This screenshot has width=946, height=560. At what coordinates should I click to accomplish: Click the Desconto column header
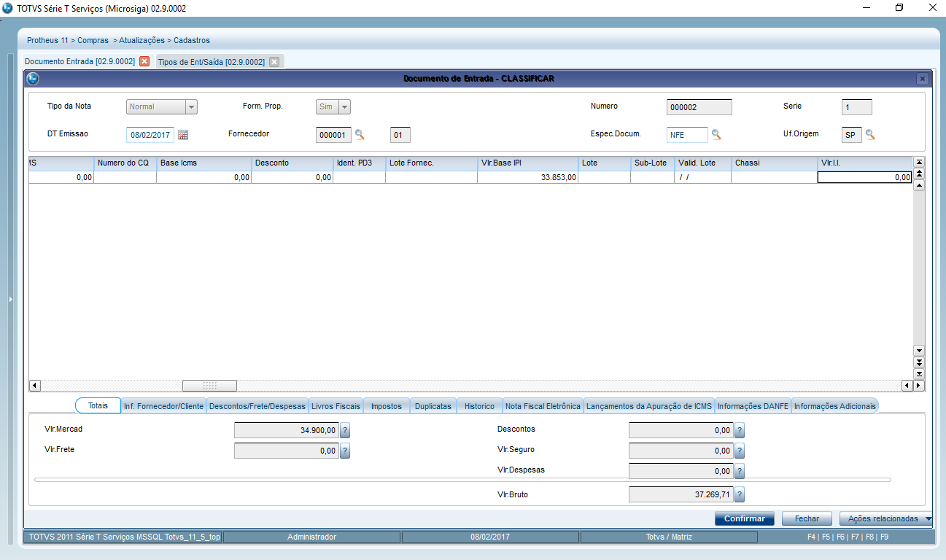(x=292, y=163)
